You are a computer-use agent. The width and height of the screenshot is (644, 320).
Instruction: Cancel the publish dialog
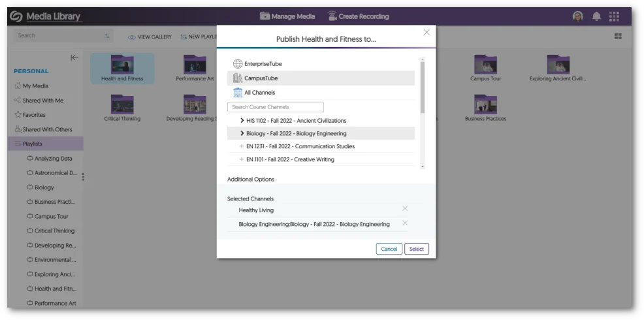tap(389, 249)
